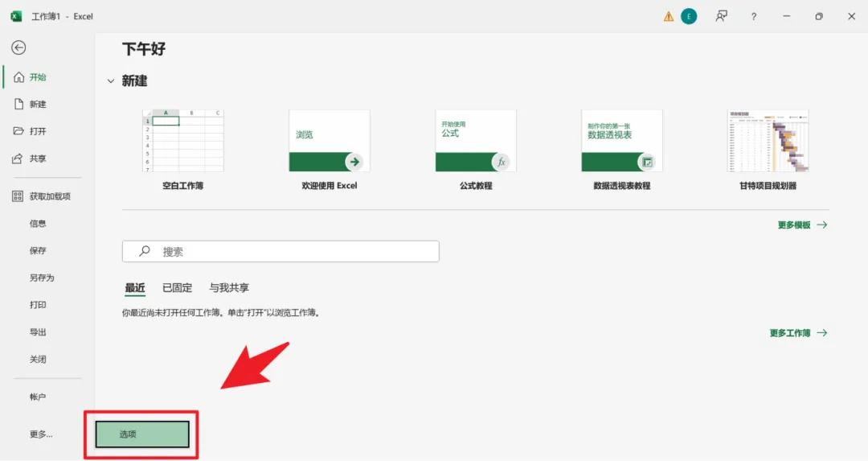Restore down the Excel window
868x461 pixels.
[819, 17]
